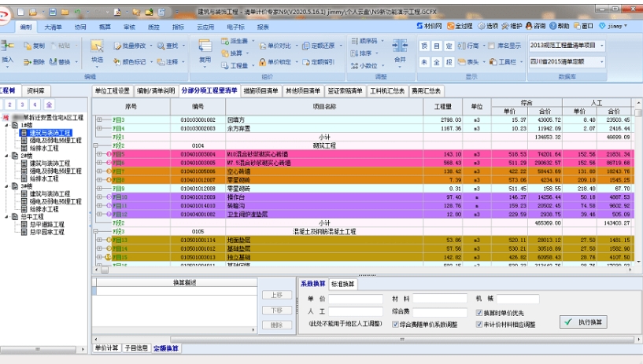This screenshot has width=643, height=364.
Task: Open the 单价计算 bottom tab
Action: (x=106, y=348)
